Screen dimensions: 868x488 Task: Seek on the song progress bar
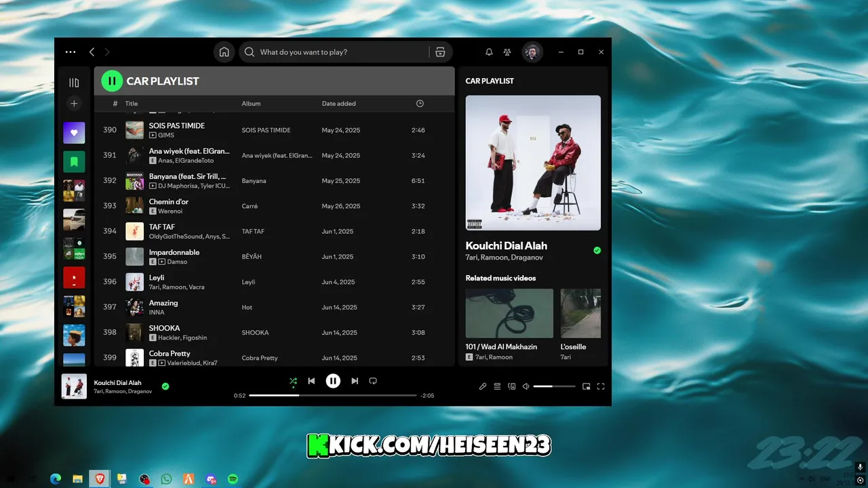333,395
